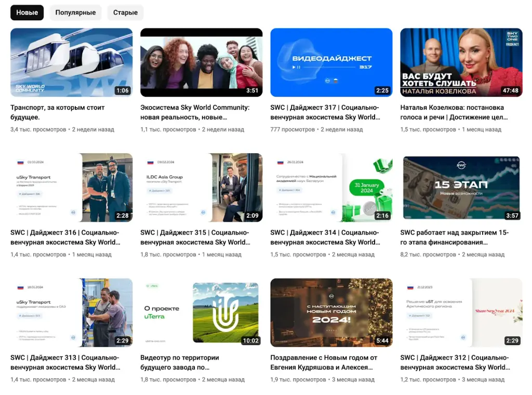The height and width of the screenshot is (395, 532).
Task: Click the 2:09 duration badge
Action: [252, 216]
